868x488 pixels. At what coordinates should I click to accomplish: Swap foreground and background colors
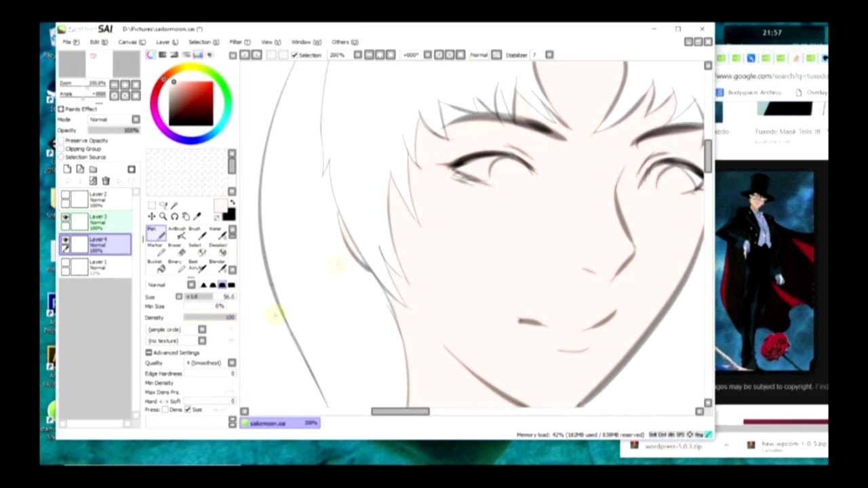232,203
